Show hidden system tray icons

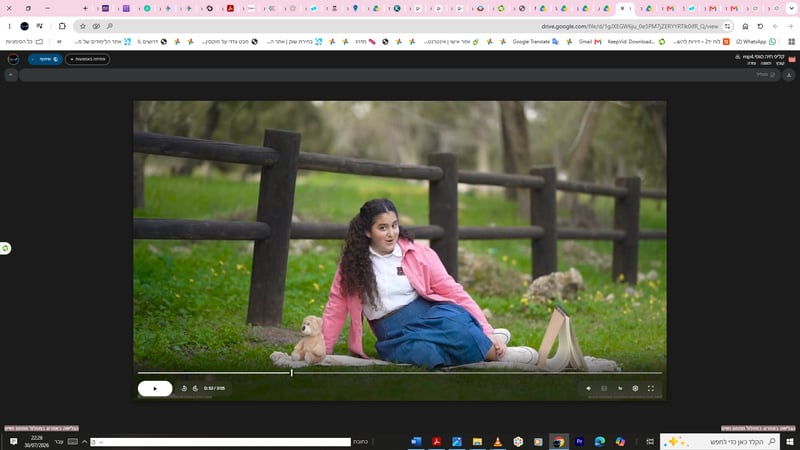coord(85,441)
